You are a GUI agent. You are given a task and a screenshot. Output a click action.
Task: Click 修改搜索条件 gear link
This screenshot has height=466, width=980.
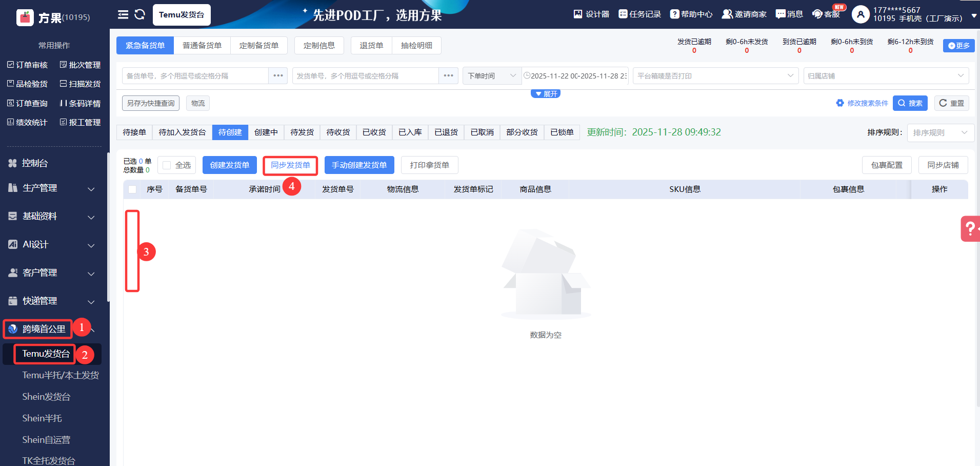(x=862, y=103)
